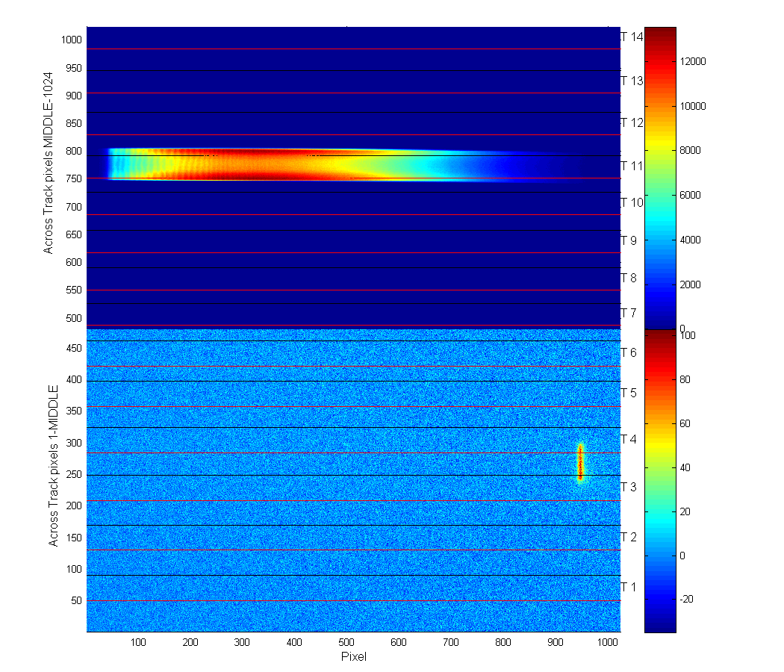Click the -20 lower colorbar tick label

click(686, 599)
